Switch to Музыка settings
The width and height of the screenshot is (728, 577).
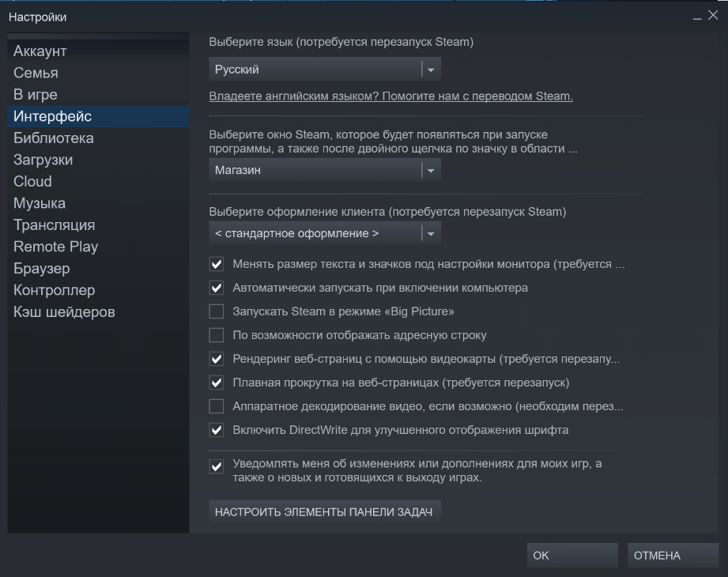pyautogui.click(x=98, y=203)
